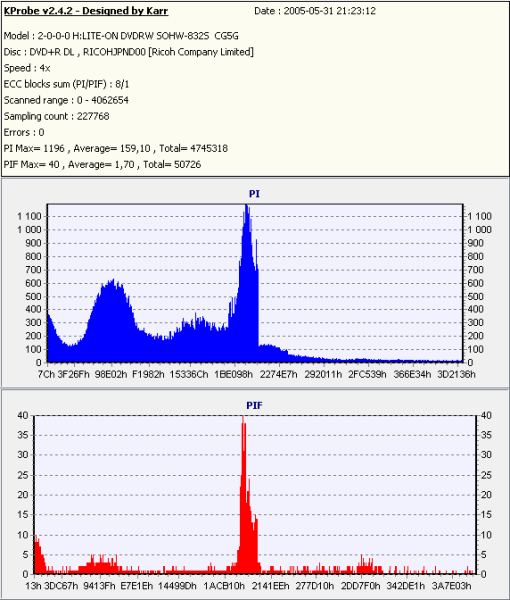Select the Sampling count : 227768 line

[x=57, y=116]
